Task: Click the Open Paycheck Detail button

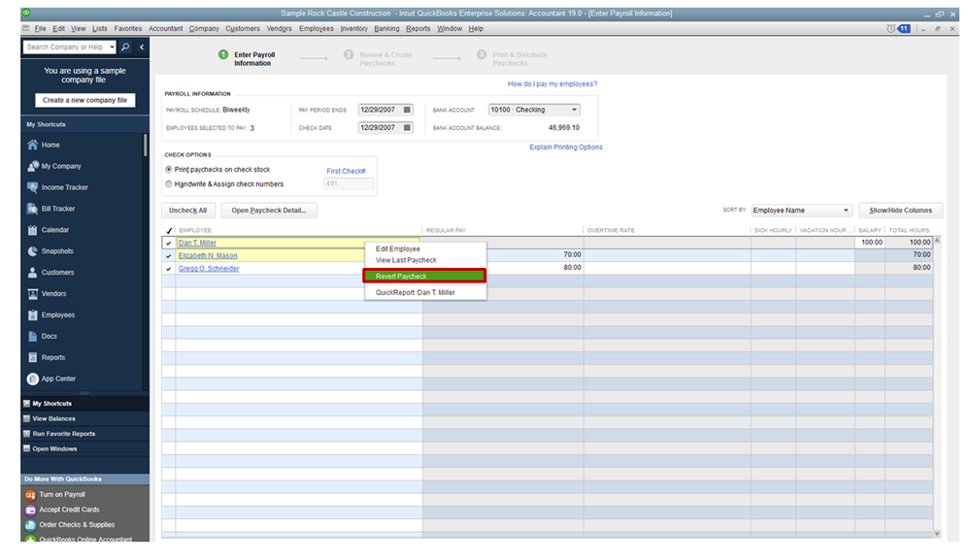Action: coord(269,211)
